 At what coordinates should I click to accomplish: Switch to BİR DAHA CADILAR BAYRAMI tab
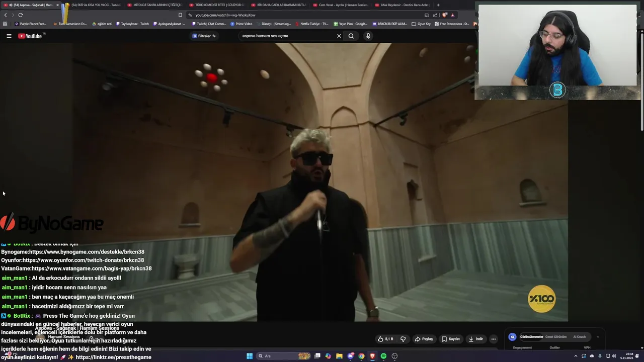coord(278,5)
